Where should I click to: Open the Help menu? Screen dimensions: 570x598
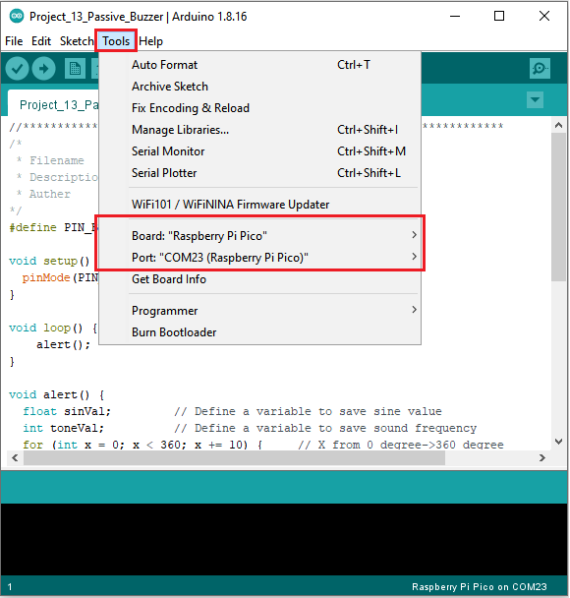tap(151, 41)
